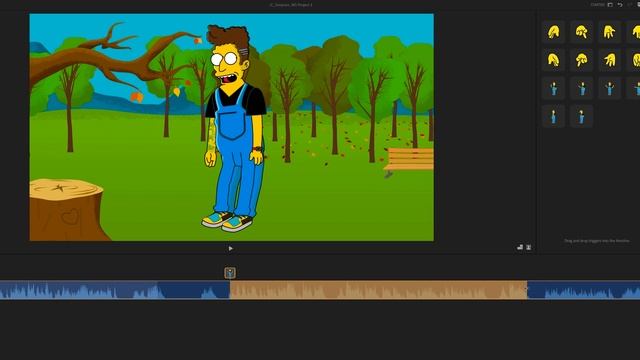Click the Redo arrow icon

(630, 4)
